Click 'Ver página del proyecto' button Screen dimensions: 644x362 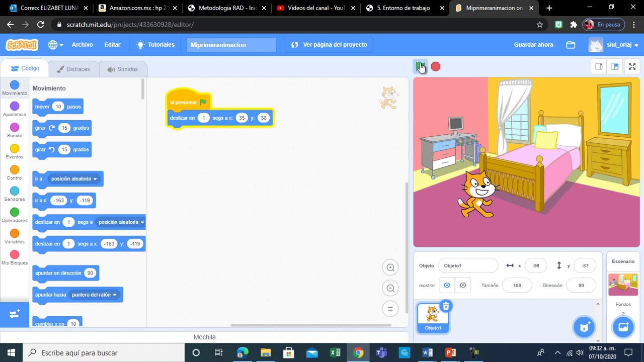pyautogui.click(x=329, y=45)
